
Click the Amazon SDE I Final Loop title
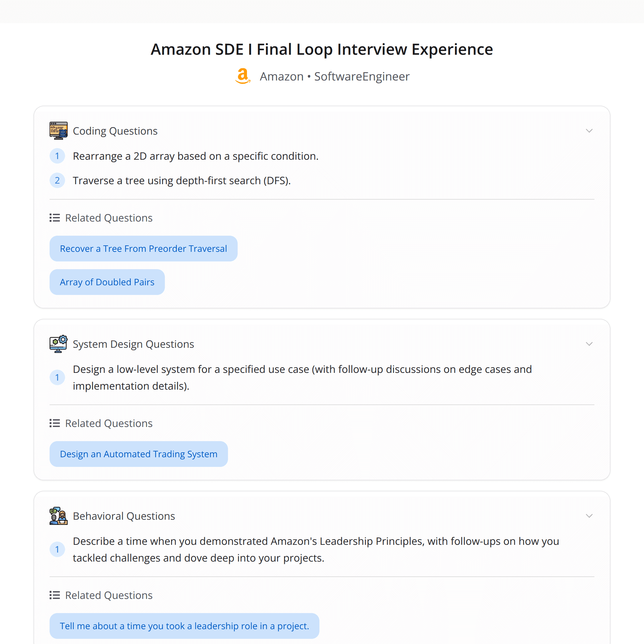322,49
